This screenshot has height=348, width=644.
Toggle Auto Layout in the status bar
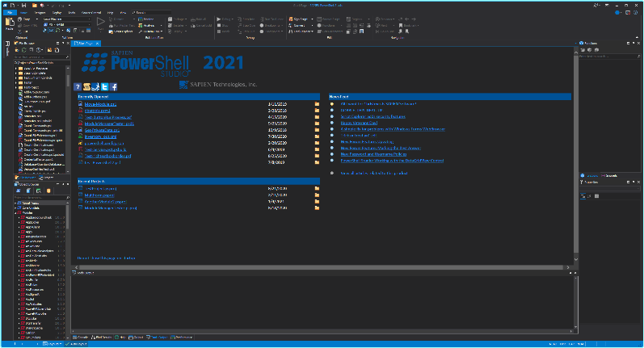77,344
